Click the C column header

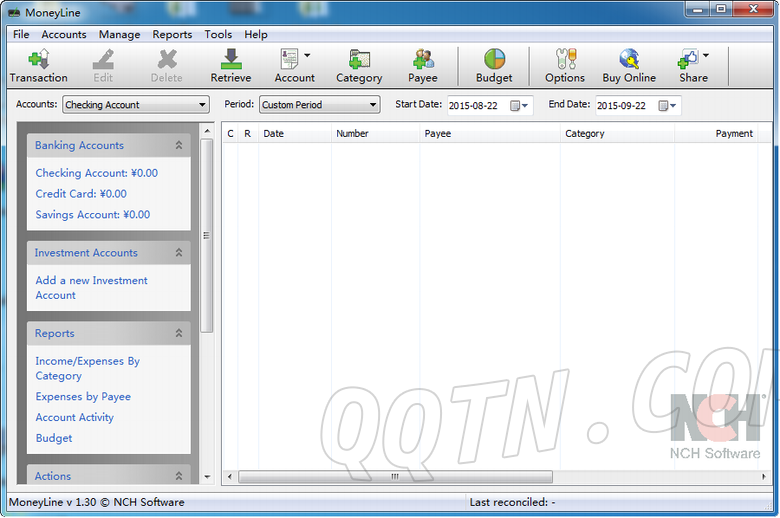230,133
